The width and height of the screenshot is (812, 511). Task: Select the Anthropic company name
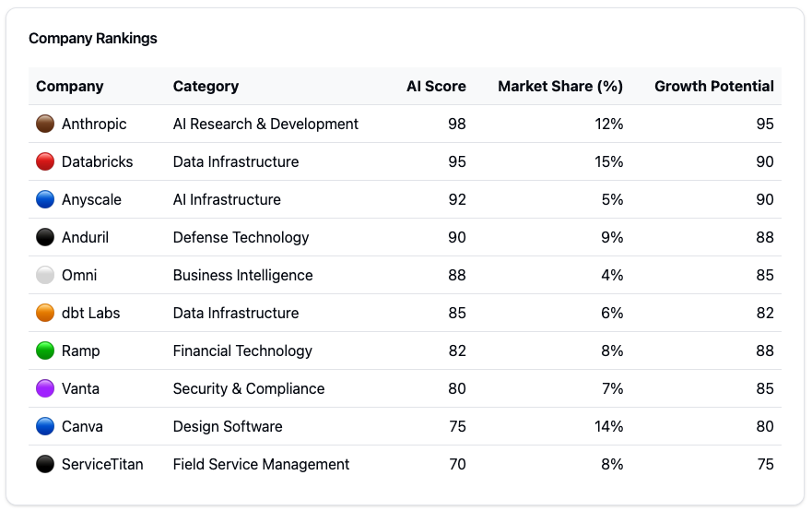[x=94, y=124]
